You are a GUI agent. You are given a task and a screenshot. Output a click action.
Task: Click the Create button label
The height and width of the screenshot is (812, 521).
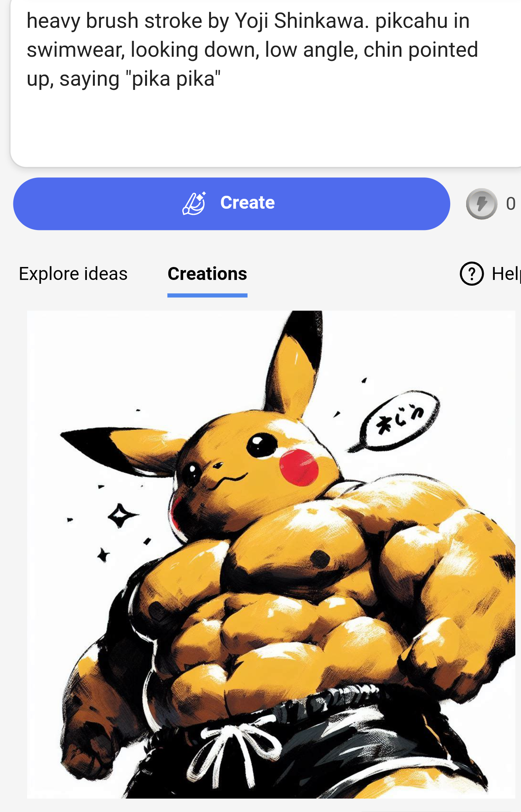point(248,203)
